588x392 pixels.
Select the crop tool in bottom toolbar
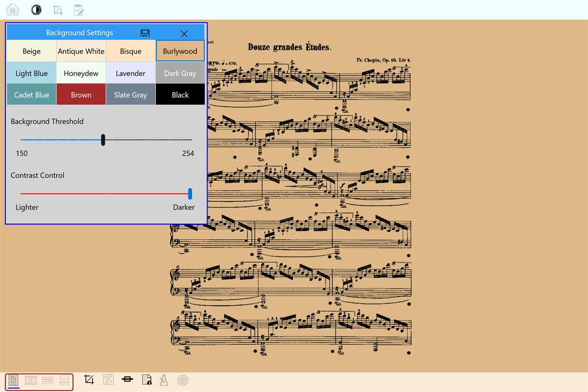pyautogui.click(x=89, y=379)
